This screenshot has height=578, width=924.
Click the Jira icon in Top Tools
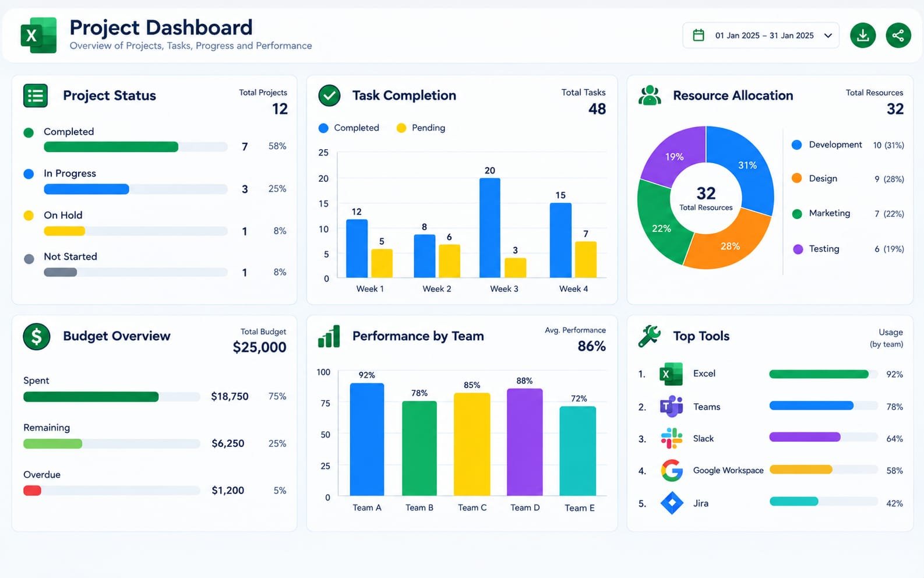click(x=672, y=503)
